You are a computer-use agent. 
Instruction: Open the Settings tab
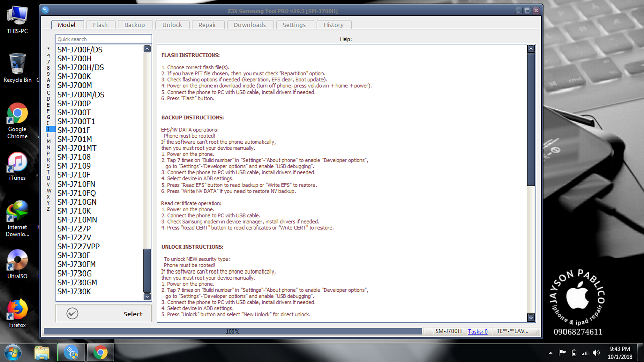(x=294, y=25)
